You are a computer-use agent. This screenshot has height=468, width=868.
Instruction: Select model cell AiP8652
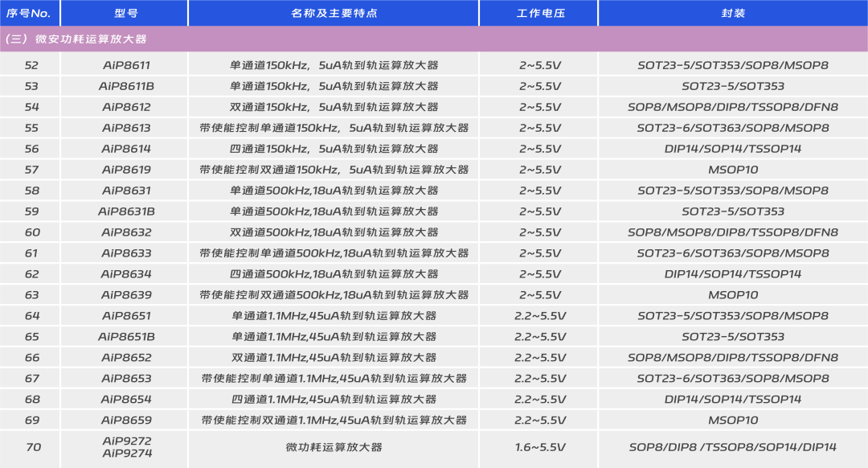point(126,357)
